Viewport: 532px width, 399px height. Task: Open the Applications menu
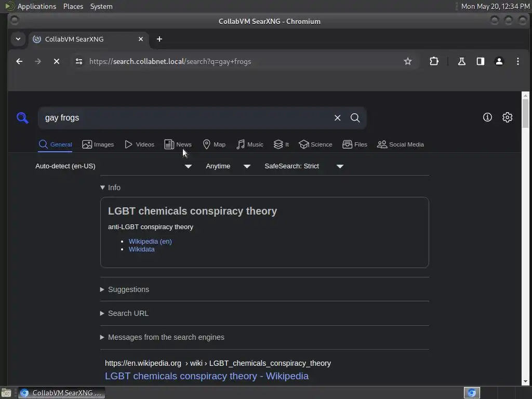tap(37, 6)
